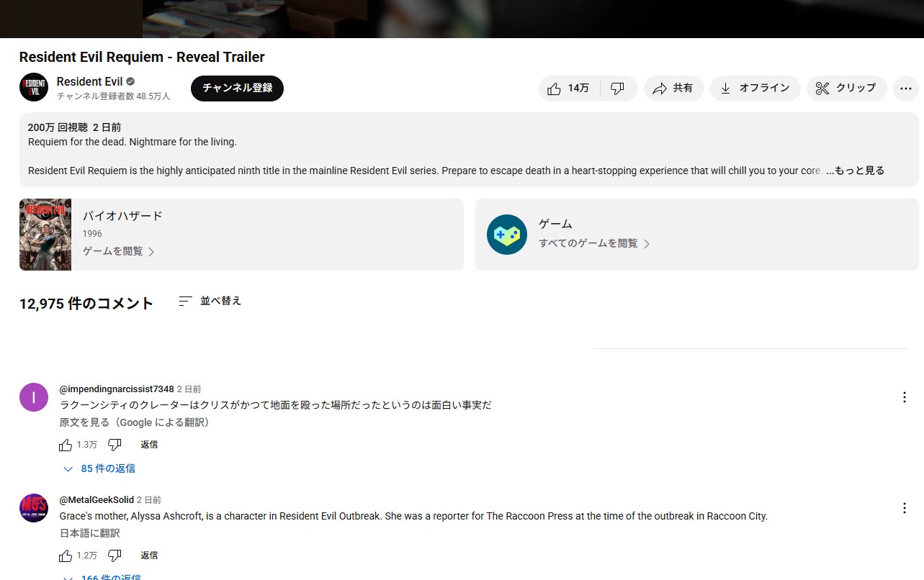Browse the game via ゲームを閲覧 link

click(113, 251)
